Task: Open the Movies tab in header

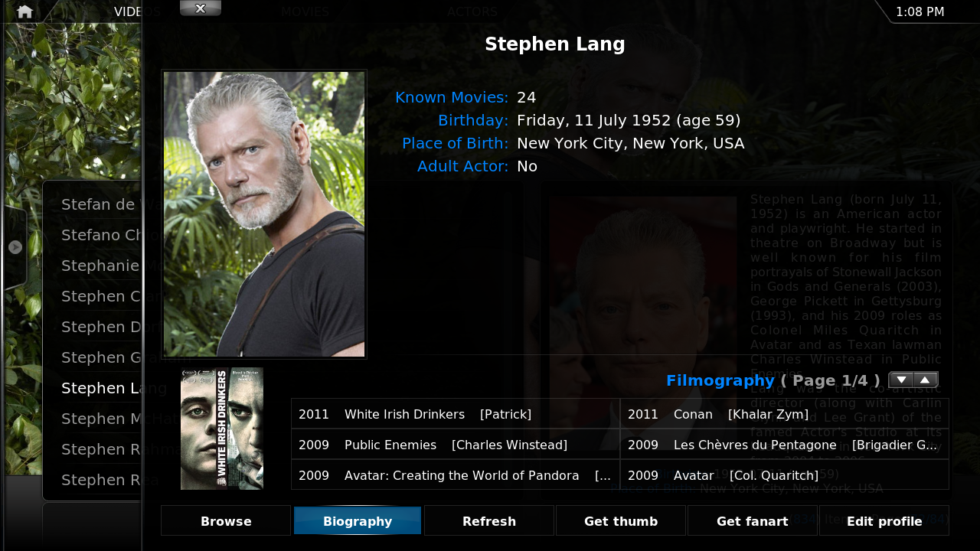Action: 305,11
